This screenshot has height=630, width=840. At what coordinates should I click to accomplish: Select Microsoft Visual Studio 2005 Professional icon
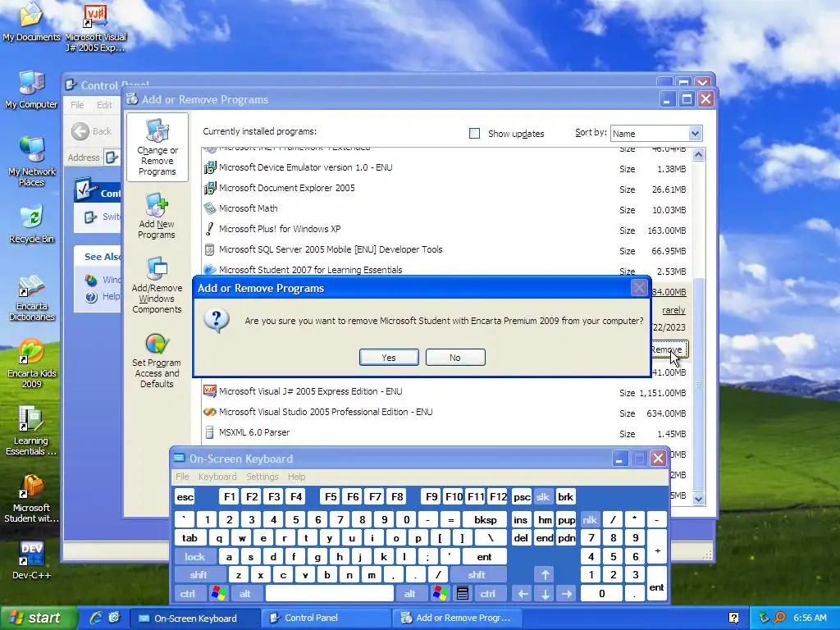click(209, 412)
